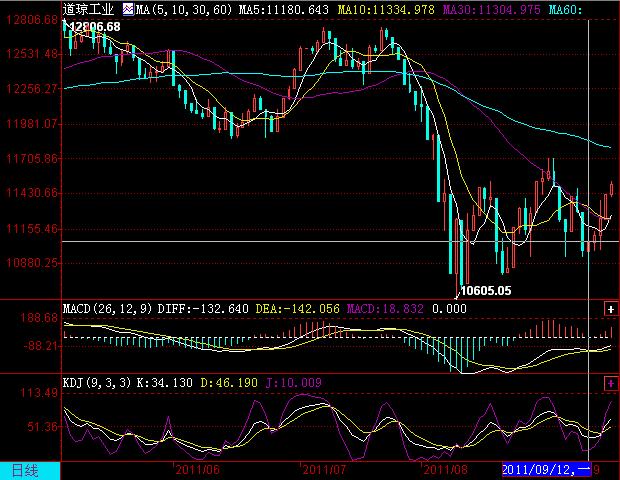Image resolution: width=620 pixels, height=480 pixels.
Task: Click the 11705.86 price axis label
Action: click(33, 159)
